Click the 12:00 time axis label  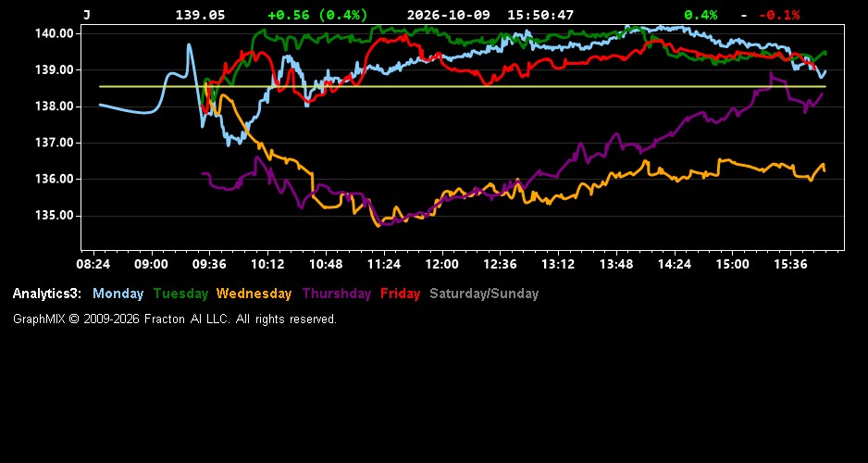(x=441, y=264)
